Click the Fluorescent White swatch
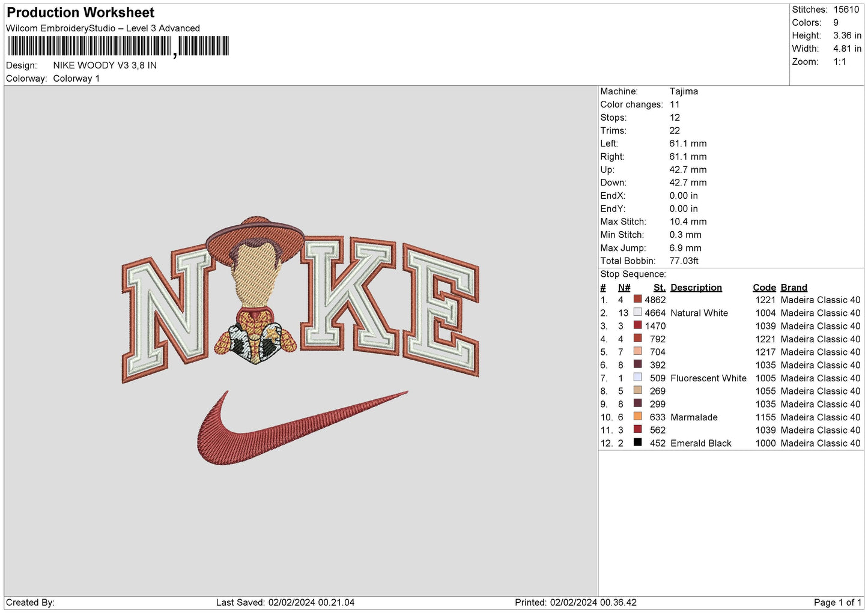This screenshot has width=868, height=613. point(637,377)
